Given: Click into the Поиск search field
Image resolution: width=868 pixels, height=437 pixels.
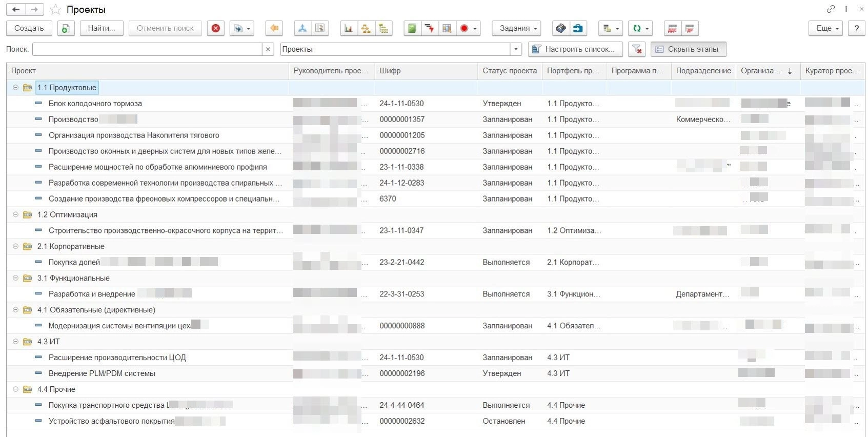Looking at the screenshot, I should coord(147,49).
